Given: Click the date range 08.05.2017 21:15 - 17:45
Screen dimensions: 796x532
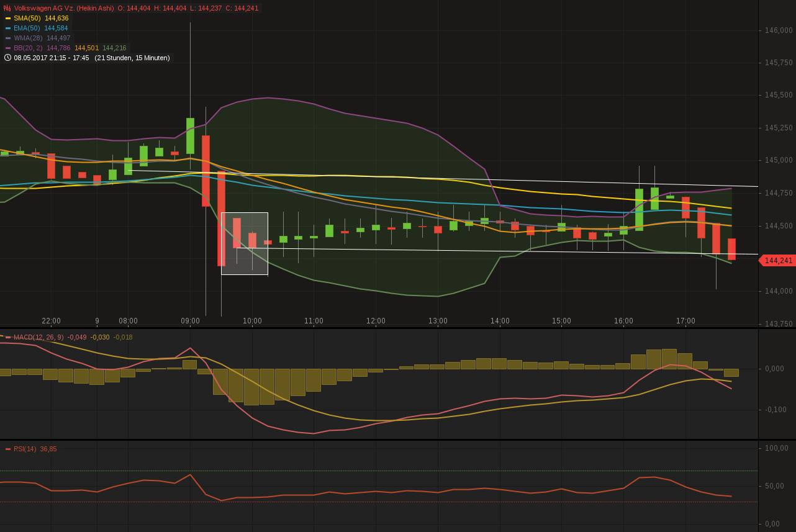Looking at the screenshot, I should click(x=52, y=58).
